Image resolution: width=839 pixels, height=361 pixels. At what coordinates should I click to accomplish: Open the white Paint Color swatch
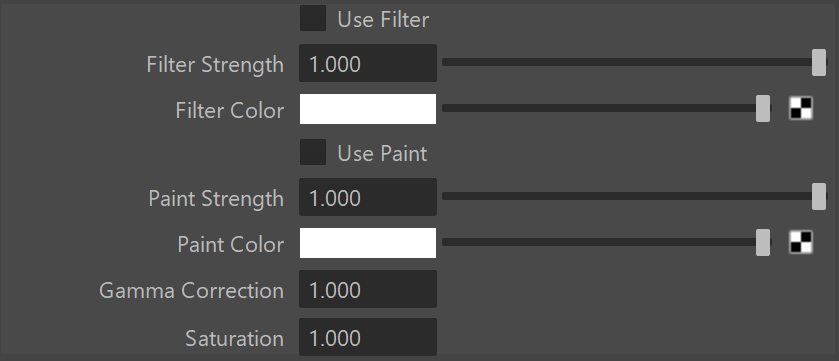tap(368, 243)
